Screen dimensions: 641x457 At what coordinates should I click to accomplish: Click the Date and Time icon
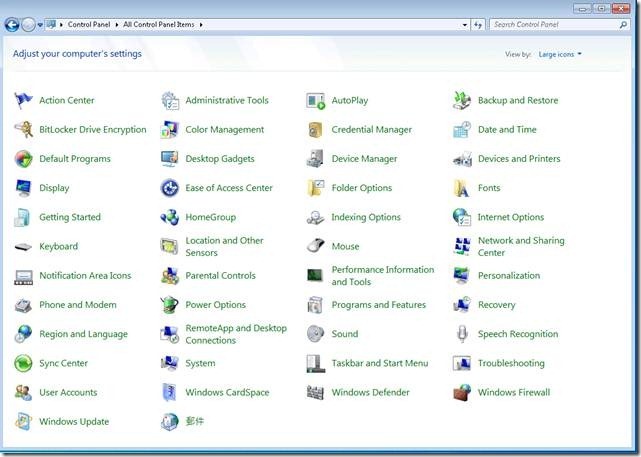462,130
